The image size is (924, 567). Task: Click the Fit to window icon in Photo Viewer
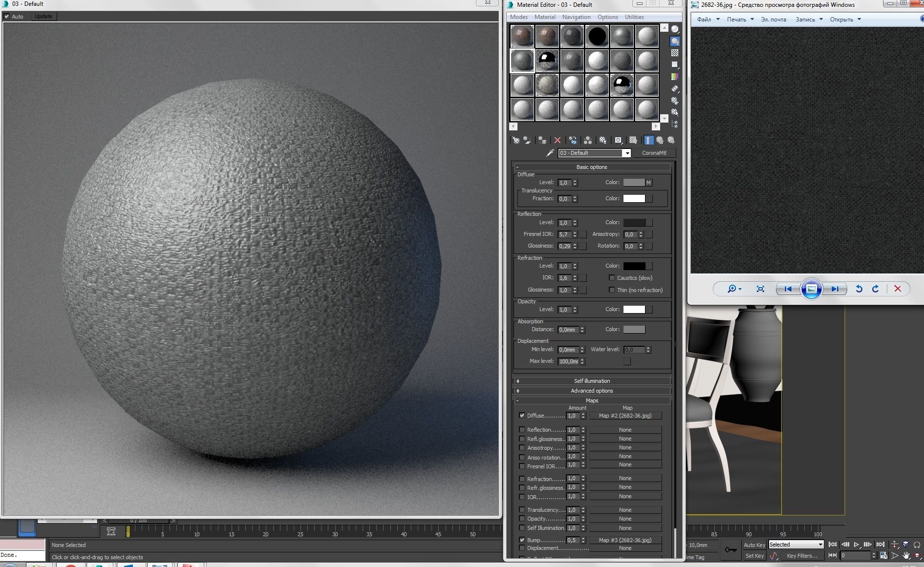coord(760,289)
